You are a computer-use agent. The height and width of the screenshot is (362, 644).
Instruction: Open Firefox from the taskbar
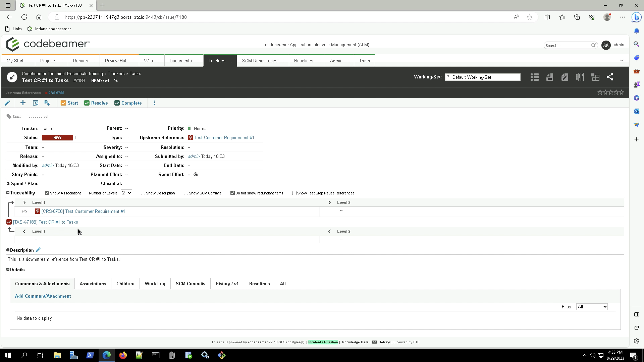point(123,355)
